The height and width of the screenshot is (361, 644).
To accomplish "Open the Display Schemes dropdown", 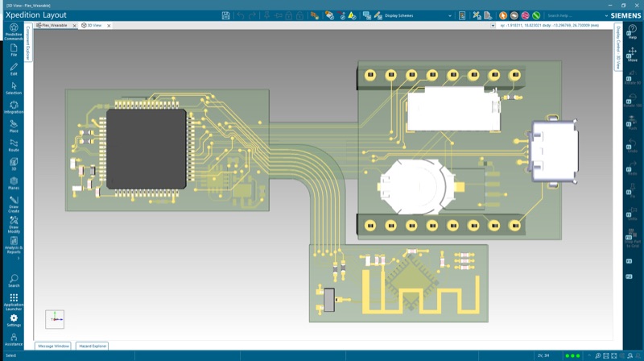I will click(x=418, y=15).
